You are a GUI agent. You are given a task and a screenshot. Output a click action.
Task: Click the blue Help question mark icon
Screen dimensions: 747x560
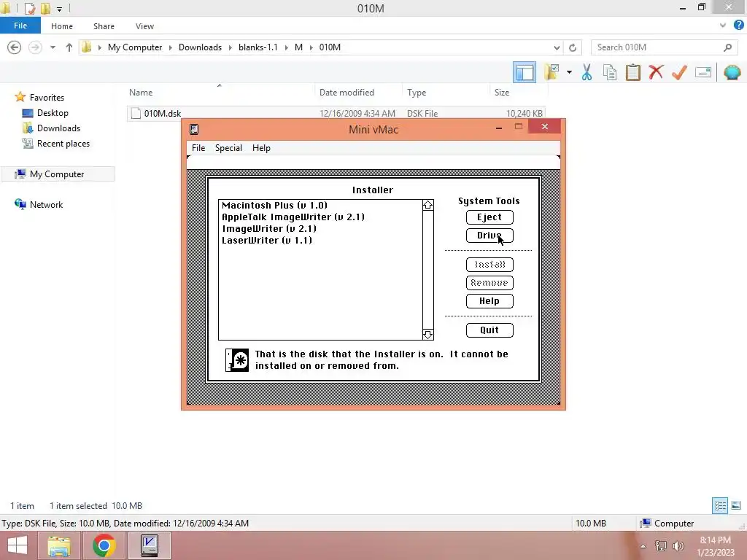coord(739,26)
